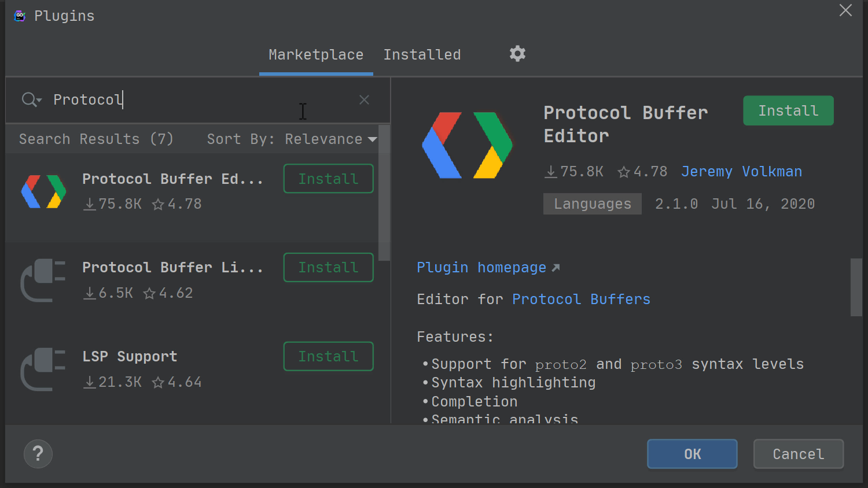Switch to the Marketplace tab

click(316, 55)
